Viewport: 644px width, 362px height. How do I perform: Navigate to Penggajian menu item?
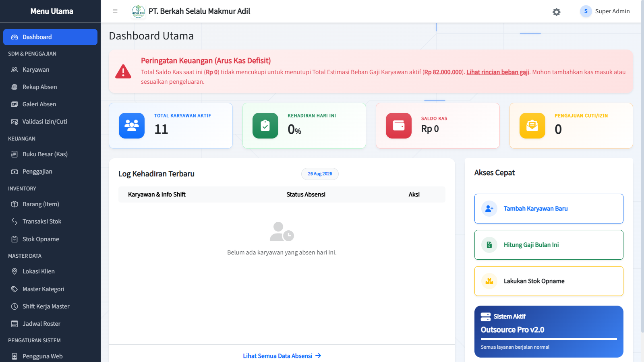[50, 172]
